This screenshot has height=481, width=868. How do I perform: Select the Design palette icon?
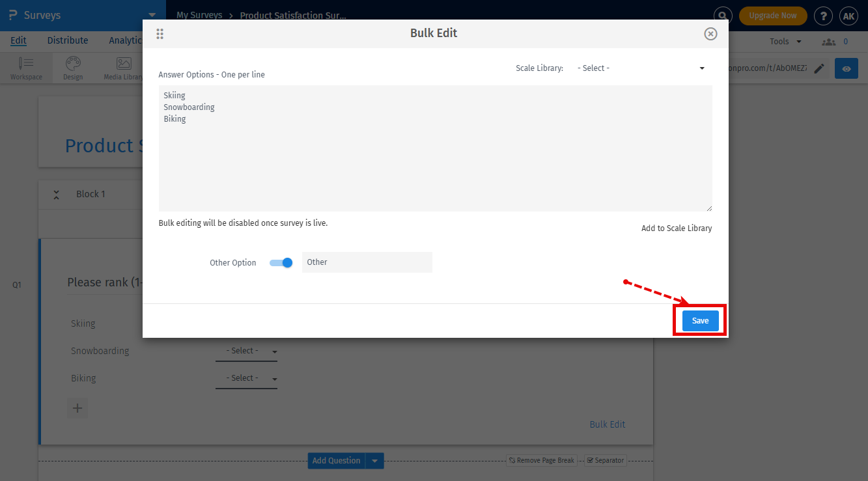(x=72, y=63)
